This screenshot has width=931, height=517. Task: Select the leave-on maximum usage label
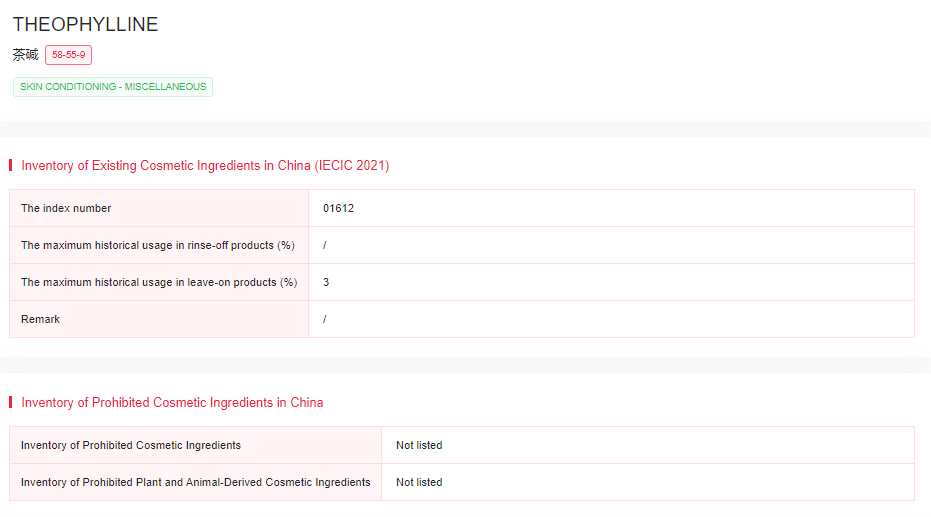pyautogui.click(x=159, y=282)
